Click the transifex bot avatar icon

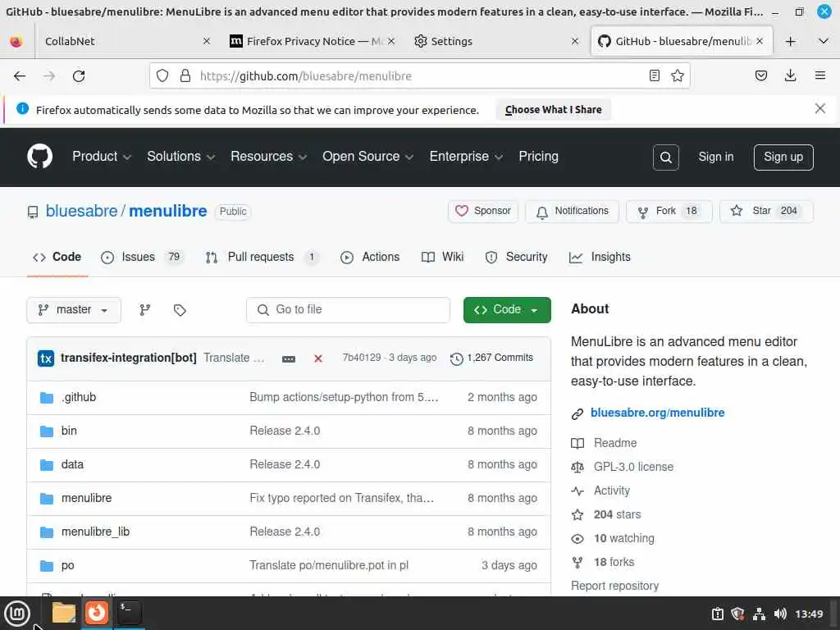(x=46, y=358)
